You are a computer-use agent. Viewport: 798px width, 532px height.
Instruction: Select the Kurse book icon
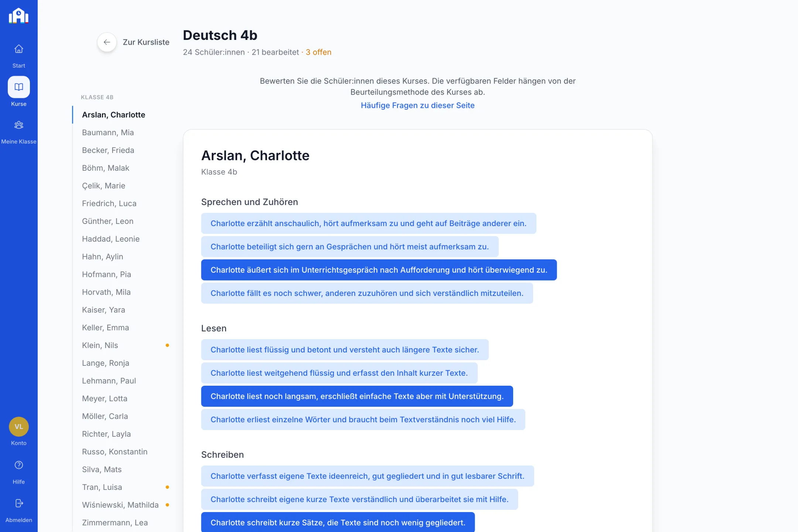coord(19,87)
